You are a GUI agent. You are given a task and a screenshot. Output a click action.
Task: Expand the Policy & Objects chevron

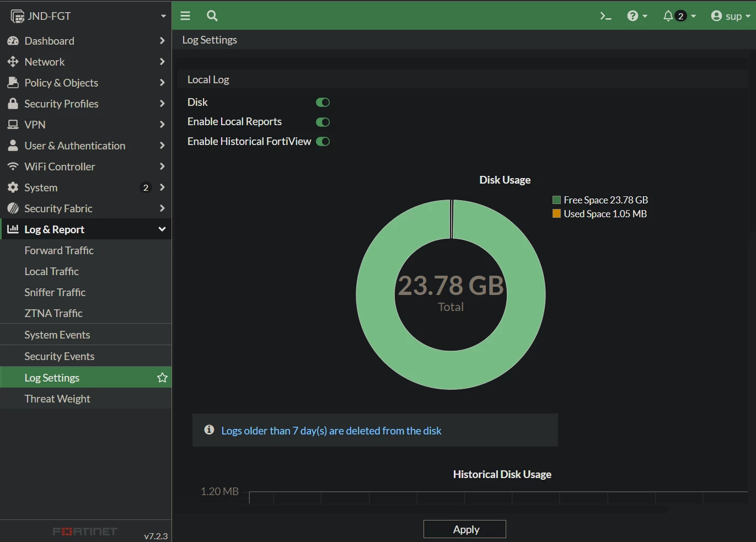162,83
